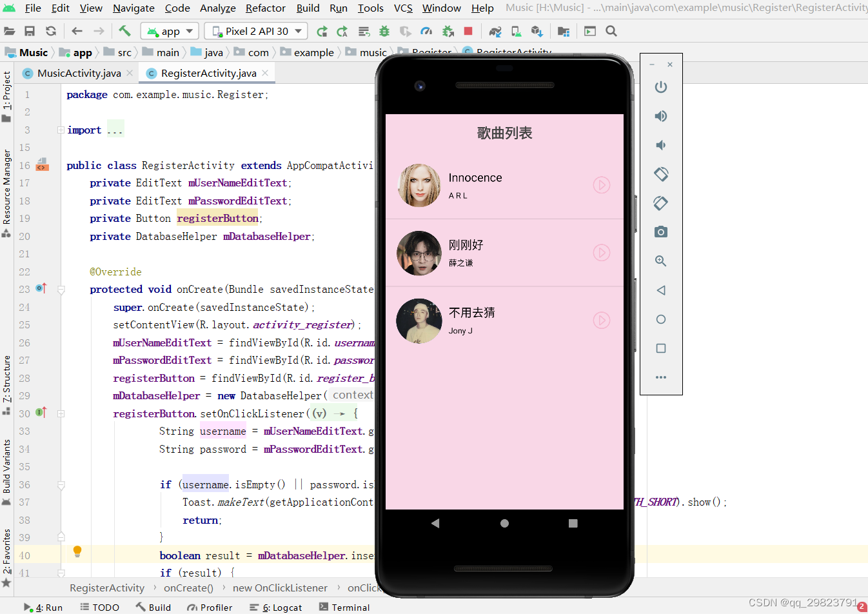Tap Android home navigation button

504,524
